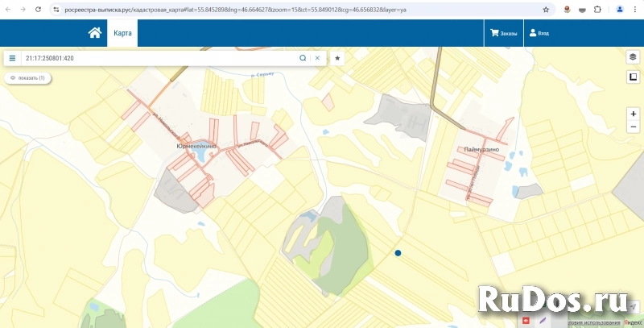644x328 pixels.
Task: Open the map layers selector
Action: pyautogui.click(x=634, y=57)
